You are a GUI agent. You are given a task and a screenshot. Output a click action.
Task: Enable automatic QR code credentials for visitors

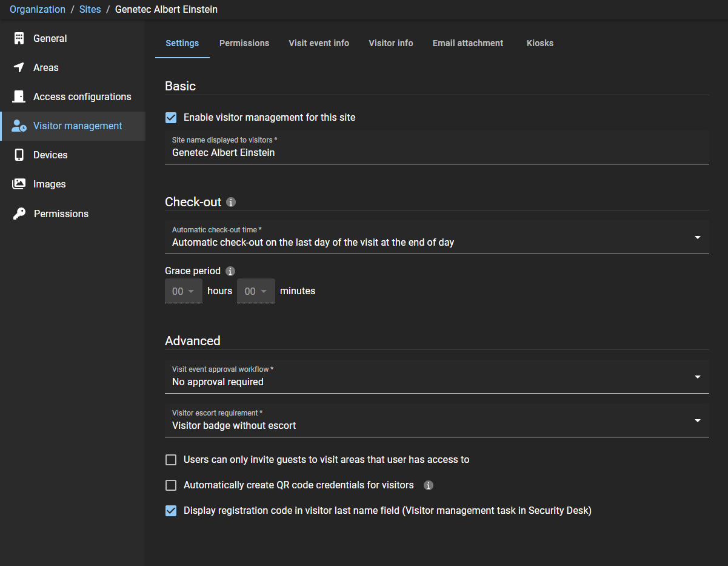(171, 485)
